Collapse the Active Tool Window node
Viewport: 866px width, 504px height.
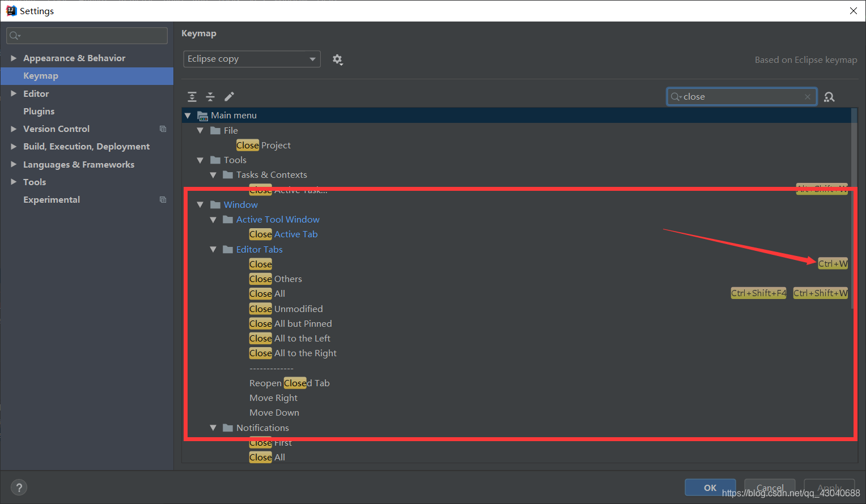[x=213, y=220]
